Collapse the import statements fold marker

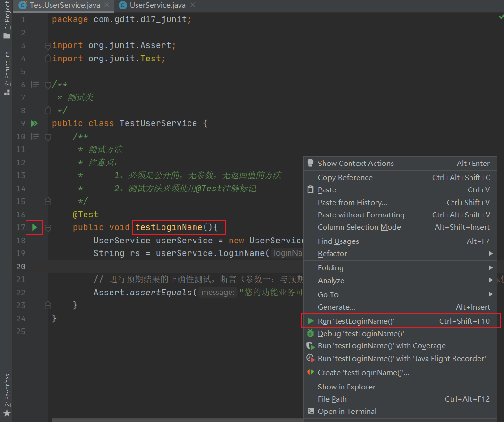point(48,46)
